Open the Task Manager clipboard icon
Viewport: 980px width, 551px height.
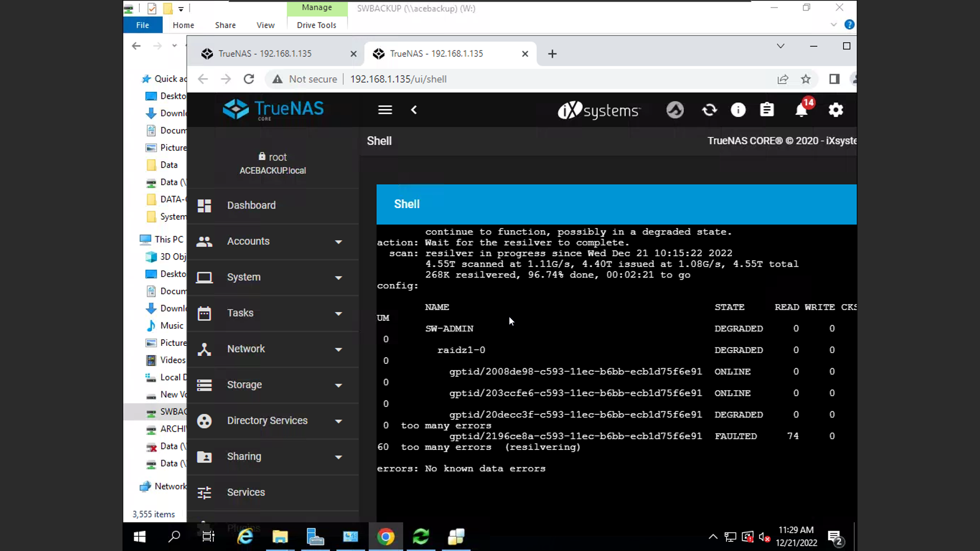pos(767,110)
